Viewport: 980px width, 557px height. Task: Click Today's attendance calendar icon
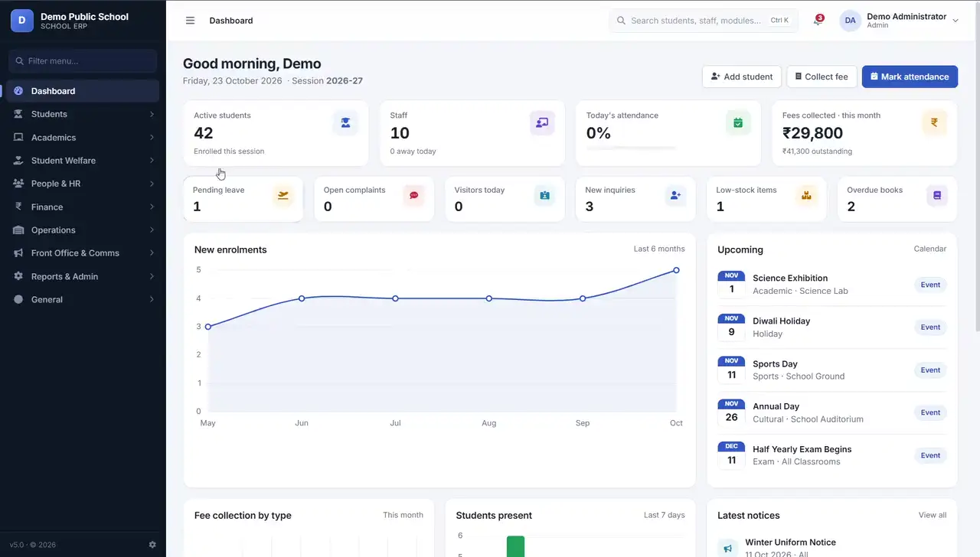point(738,122)
